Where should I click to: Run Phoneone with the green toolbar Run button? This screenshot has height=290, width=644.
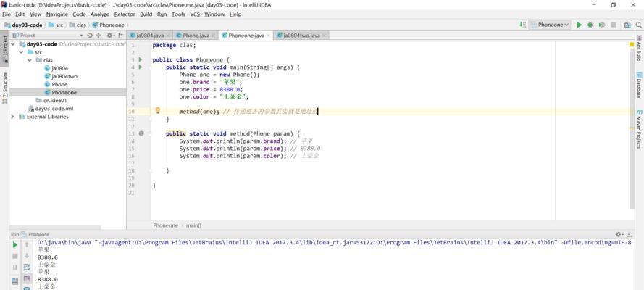[579, 25]
